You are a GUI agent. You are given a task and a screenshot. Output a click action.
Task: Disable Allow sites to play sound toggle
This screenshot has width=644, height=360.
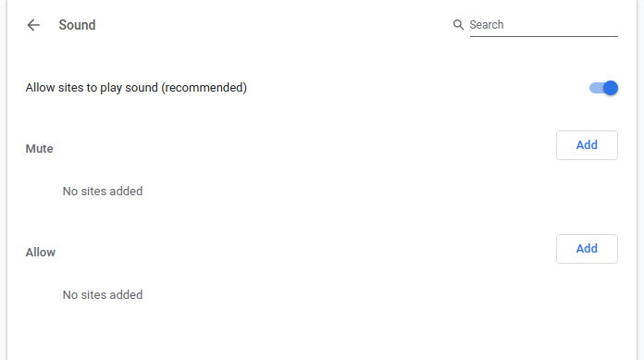[x=603, y=88]
